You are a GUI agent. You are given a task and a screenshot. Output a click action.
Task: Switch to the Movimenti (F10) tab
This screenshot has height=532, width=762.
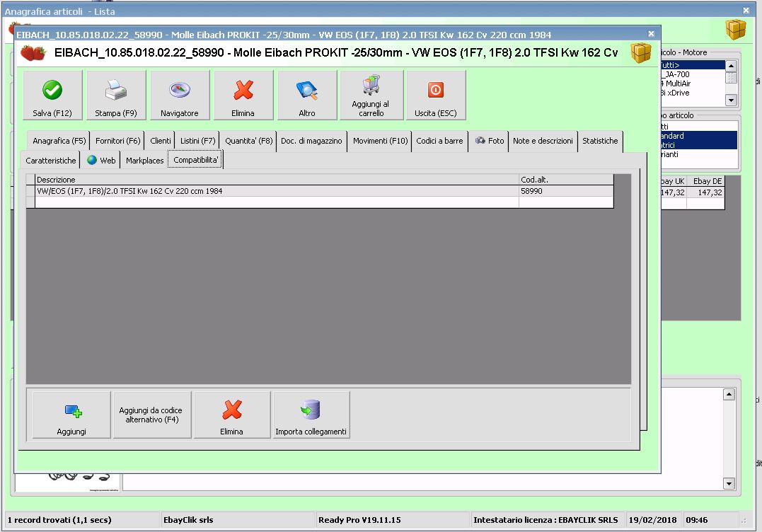380,141
